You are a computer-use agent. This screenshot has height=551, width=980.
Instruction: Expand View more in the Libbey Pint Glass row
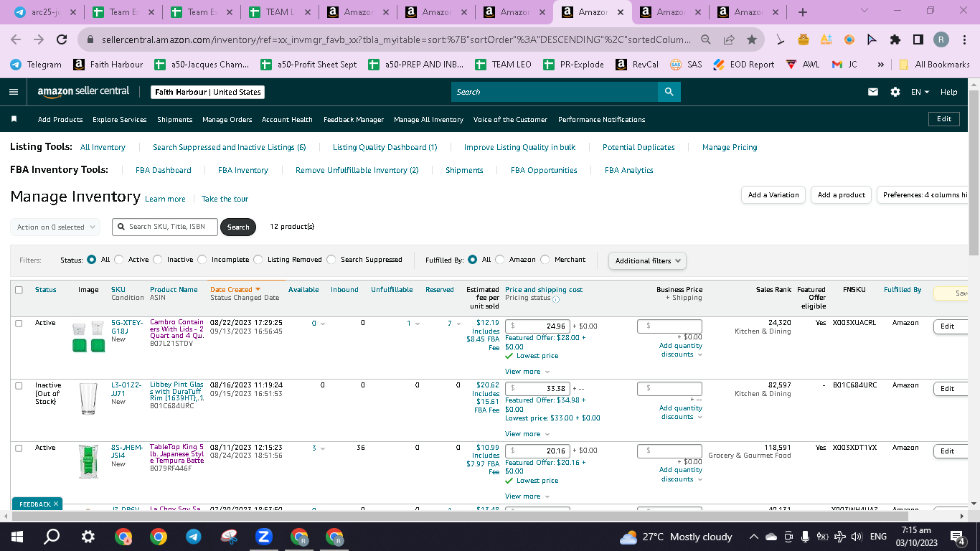[x=527, y=434]
